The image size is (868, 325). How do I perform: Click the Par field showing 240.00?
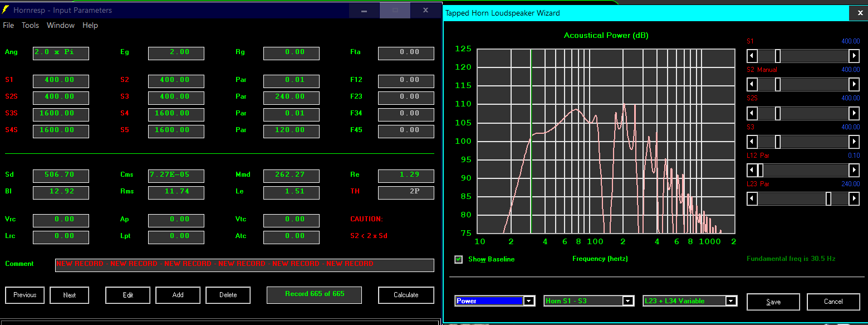tap(291, 98)
